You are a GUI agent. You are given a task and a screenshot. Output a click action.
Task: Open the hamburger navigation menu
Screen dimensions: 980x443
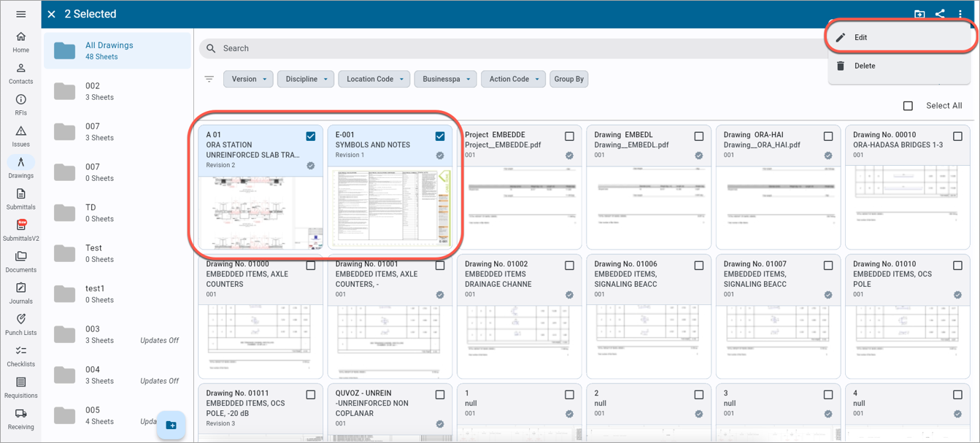pyautogui.click(x=20, y=15)
